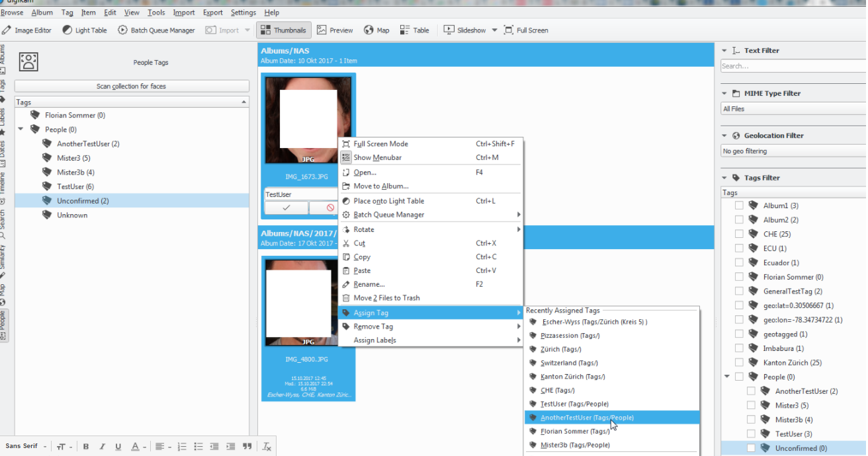Switch to Thumbnails view
The height and width of the screenshot is (456, 868).
[x=283, y=30]
